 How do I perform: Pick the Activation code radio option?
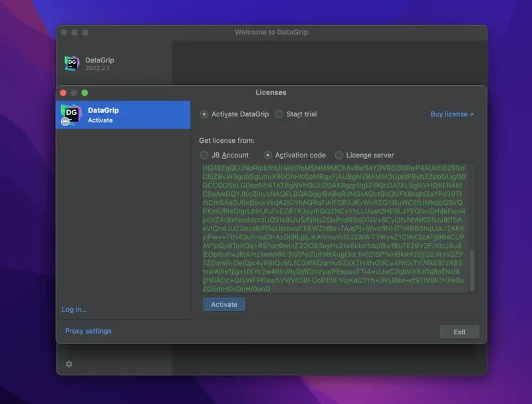[x=268, y=155]
